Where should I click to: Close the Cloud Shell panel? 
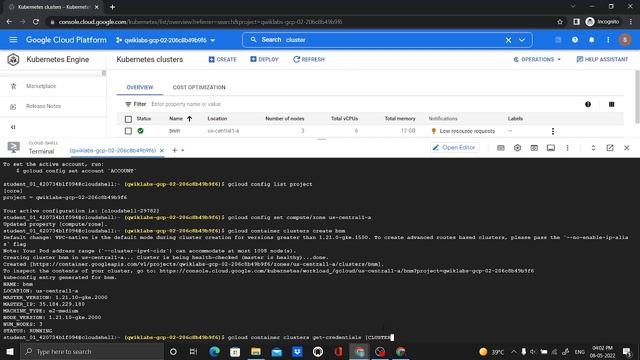(x=627, y=148)
